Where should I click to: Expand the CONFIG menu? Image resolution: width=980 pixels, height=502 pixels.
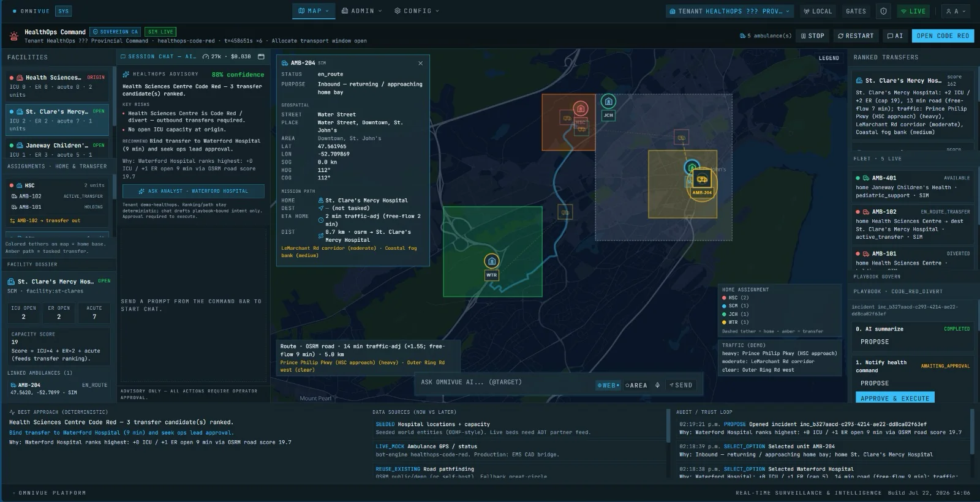pos(417,11)
